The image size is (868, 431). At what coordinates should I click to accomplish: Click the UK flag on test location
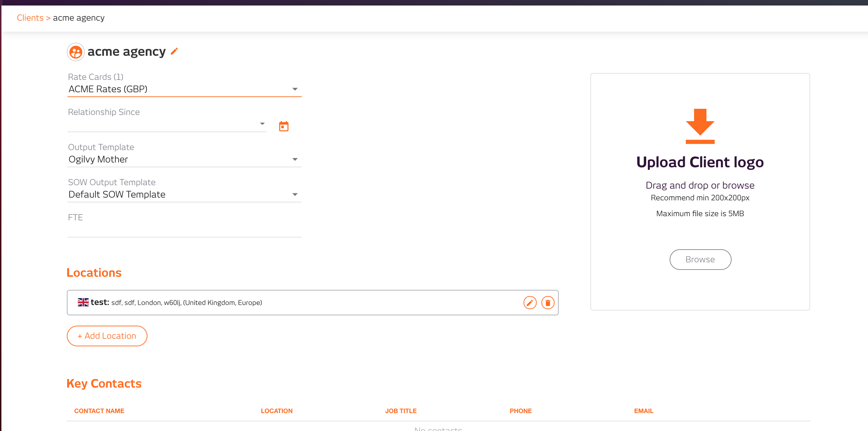[x=83, y=302]
